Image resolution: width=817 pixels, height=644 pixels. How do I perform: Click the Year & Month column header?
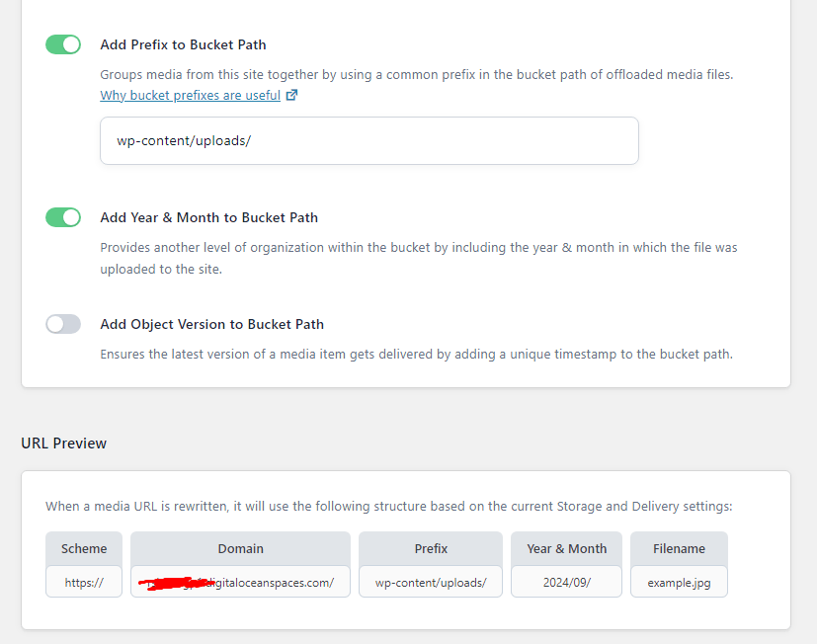click(x=566, y=548)
